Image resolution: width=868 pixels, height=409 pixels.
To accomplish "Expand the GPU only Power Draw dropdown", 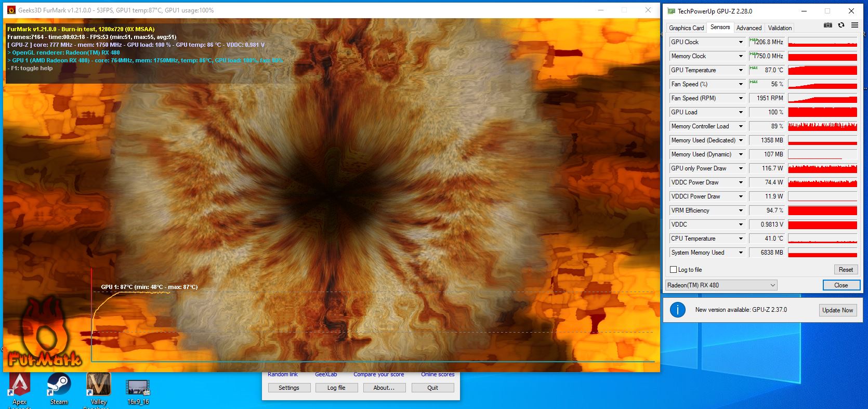I will tap(741, 168).
